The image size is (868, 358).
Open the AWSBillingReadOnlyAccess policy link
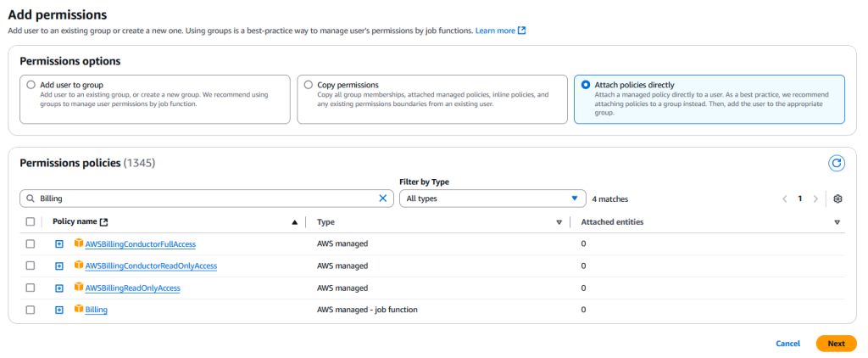click(x=133, y=288)
